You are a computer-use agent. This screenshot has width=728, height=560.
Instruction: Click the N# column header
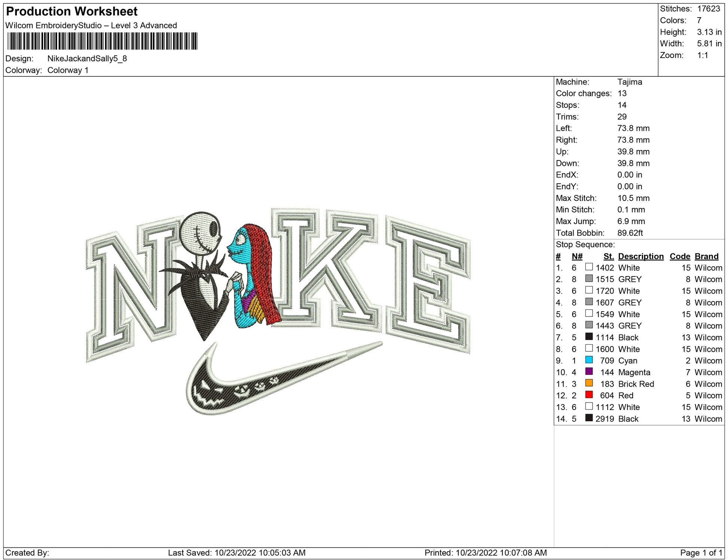pyautogui.click(x=577, y=256)
